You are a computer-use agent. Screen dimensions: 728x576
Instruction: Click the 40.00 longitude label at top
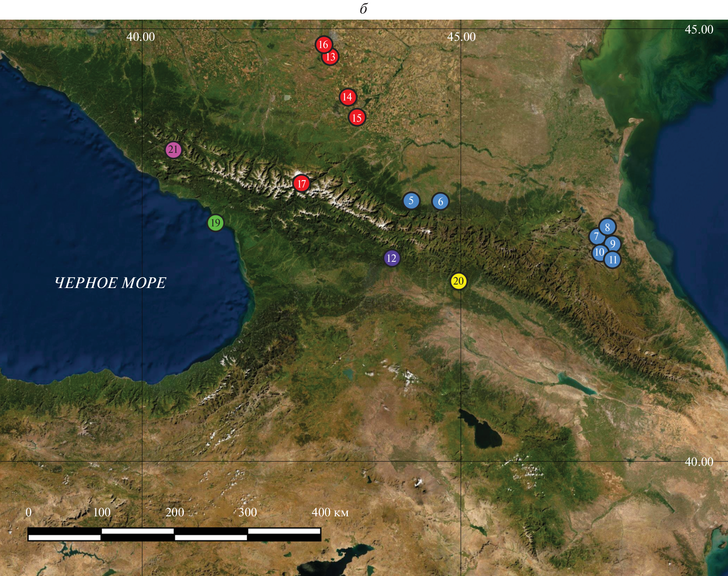141,37
